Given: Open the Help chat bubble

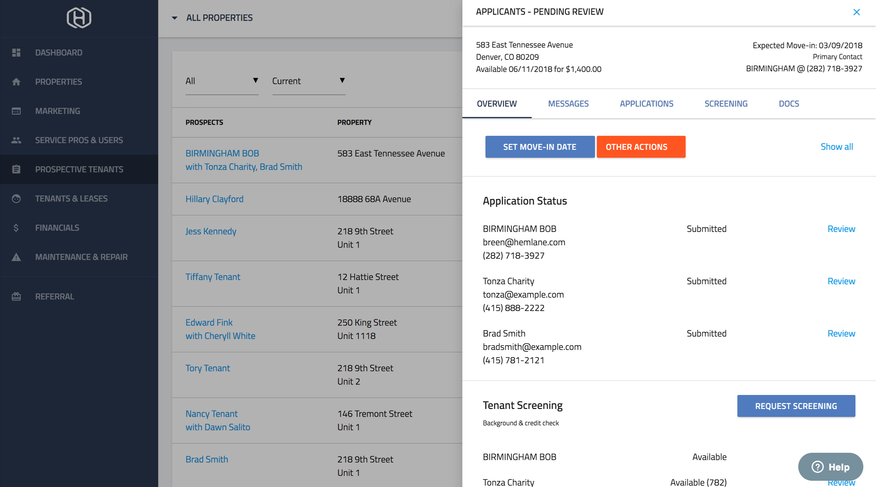Looking at the screenshot, I should (830, 467).
